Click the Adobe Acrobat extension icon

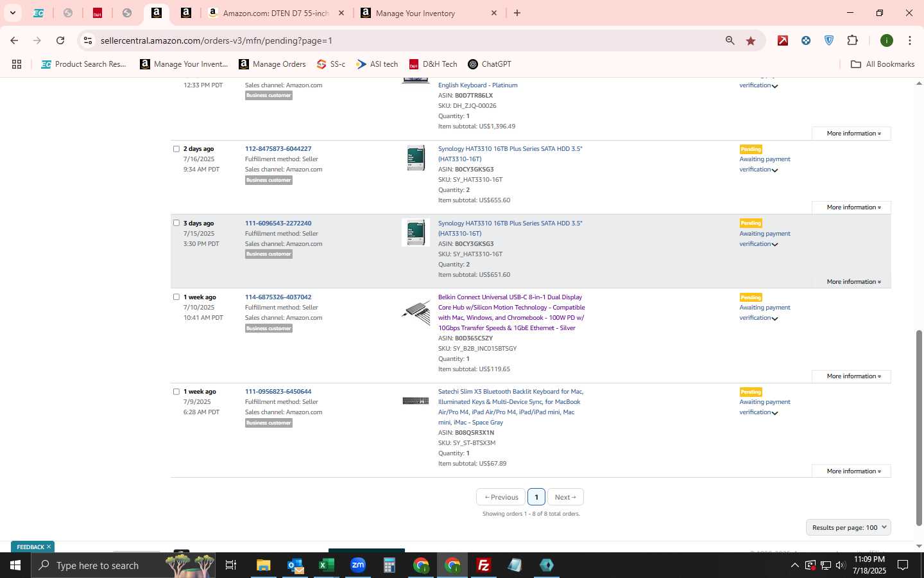(783, 40)
